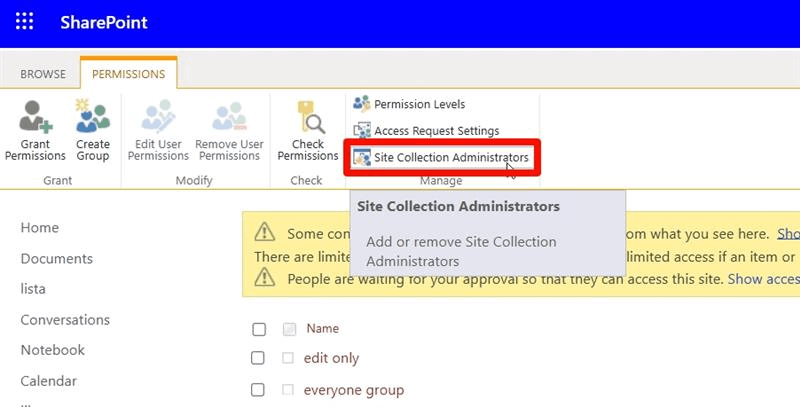The width and height of the screenshot is (800, 407).
Task: Click the Modify group label
Action: pyautogui.click(x=194, y=180)
